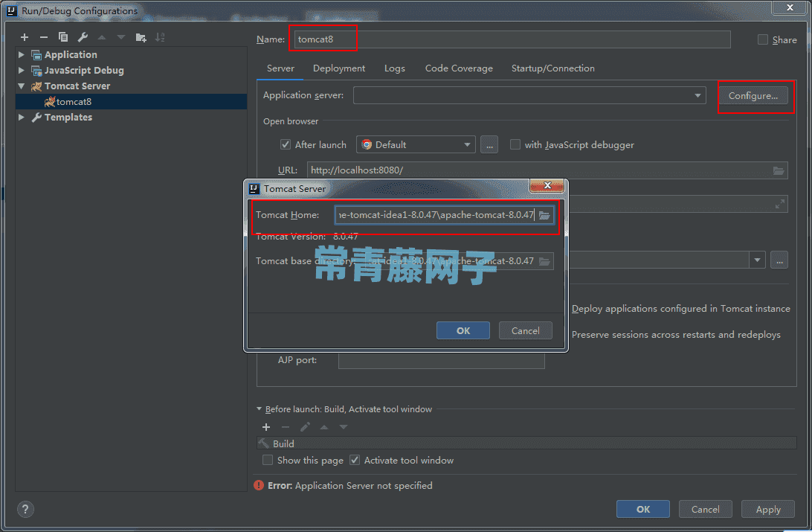Open folder icon in the URL field

(x=779, y=170)
